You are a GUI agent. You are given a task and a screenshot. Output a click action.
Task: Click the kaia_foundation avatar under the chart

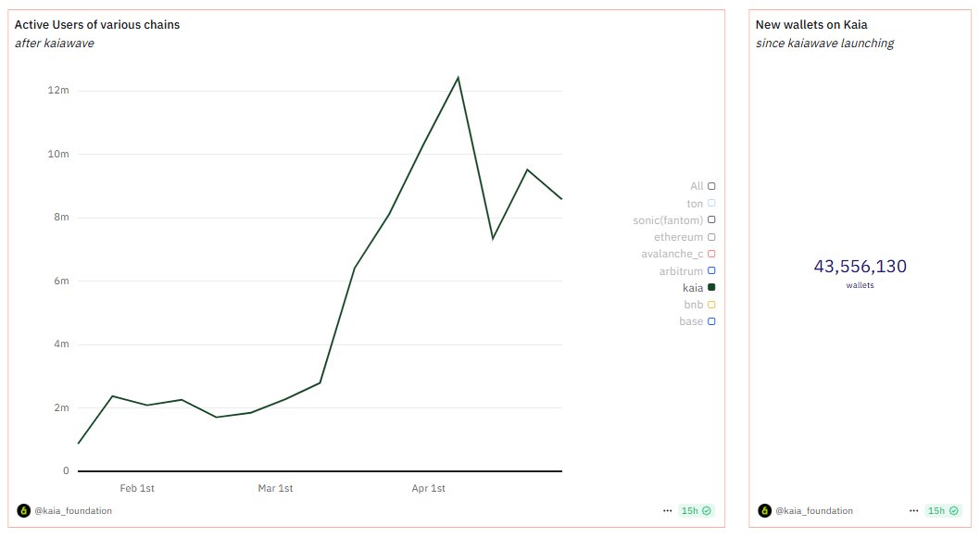24,510
